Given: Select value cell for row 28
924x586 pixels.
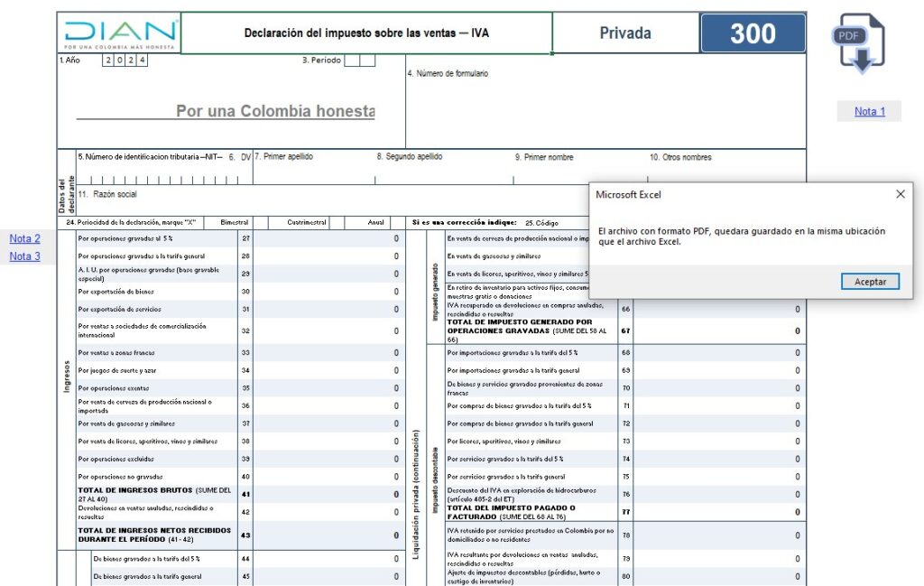Looking at the screenshot, I should [x=328, y=256].
